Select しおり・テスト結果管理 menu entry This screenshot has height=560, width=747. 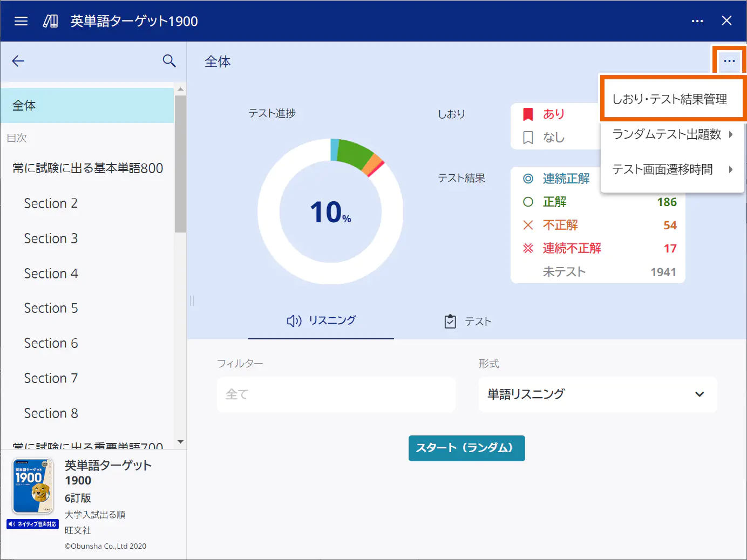click(x=673, y=99)
